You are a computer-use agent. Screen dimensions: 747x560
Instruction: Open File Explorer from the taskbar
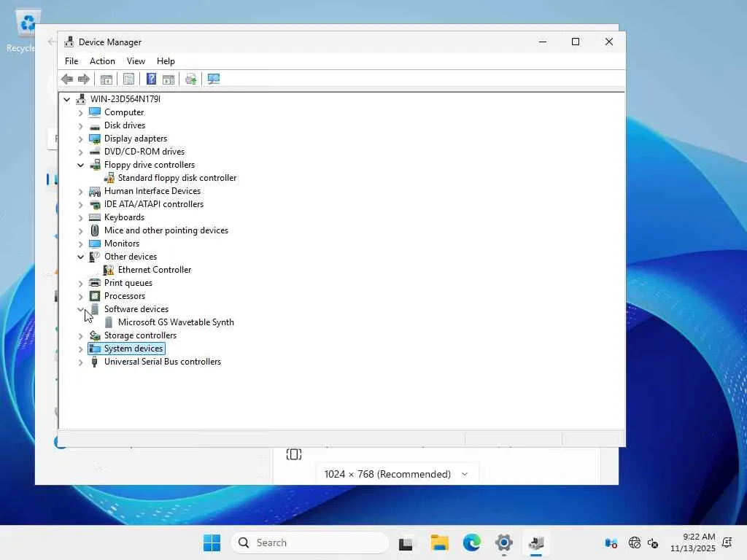pyautogui.click(x=439, y=542)
